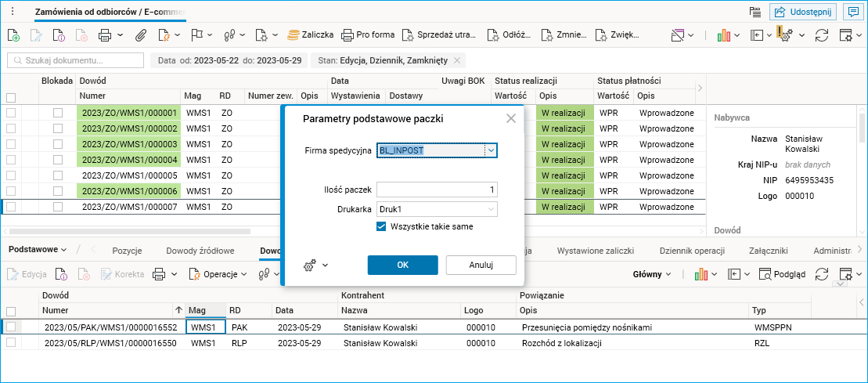Click the Udostępnij share button

pyautogui.click(x=803, y=11)
